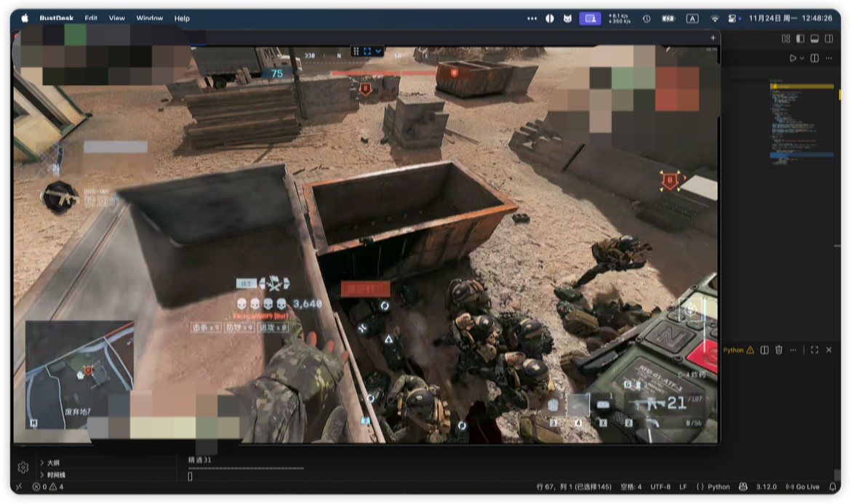The width and height of the screenshot is (851, 504).
Task: Open remote window indicator in status bar
Action: [19, 487]
